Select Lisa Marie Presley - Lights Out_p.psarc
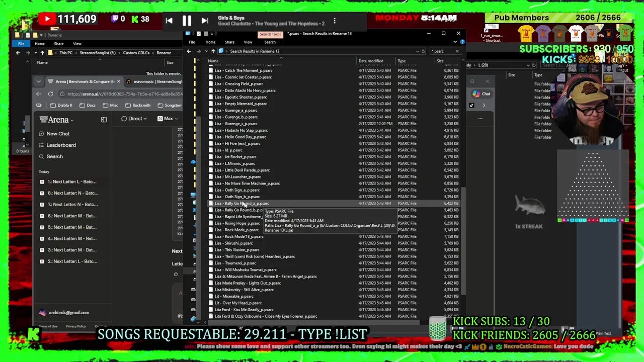644x362 pixels. click(248, 283)
